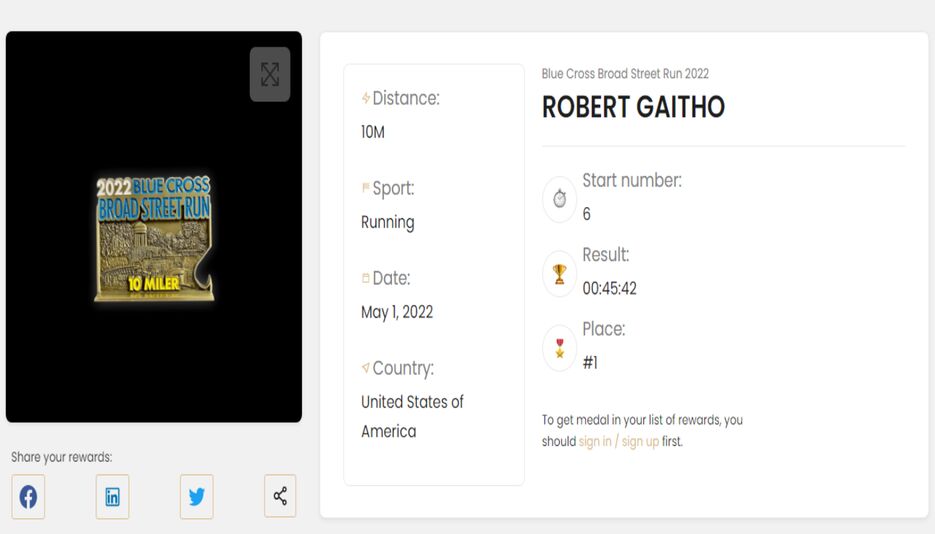Click the lightning icon next to Distance

click(366, 98)
